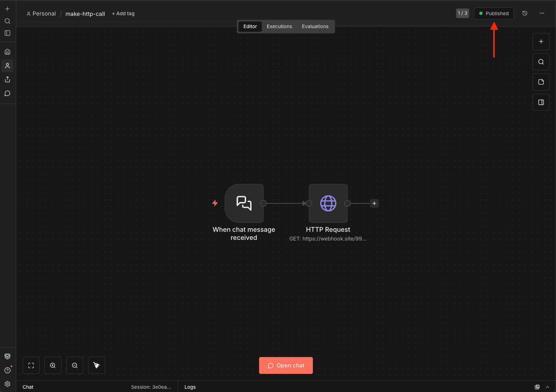Open the Settings in the sidebar
This screenshot has height=392, width=556.
(7, 384)
